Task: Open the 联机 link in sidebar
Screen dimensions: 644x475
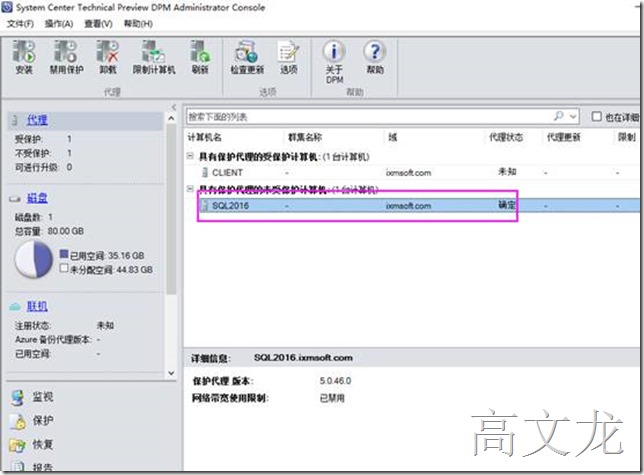Action: (37, 306)
